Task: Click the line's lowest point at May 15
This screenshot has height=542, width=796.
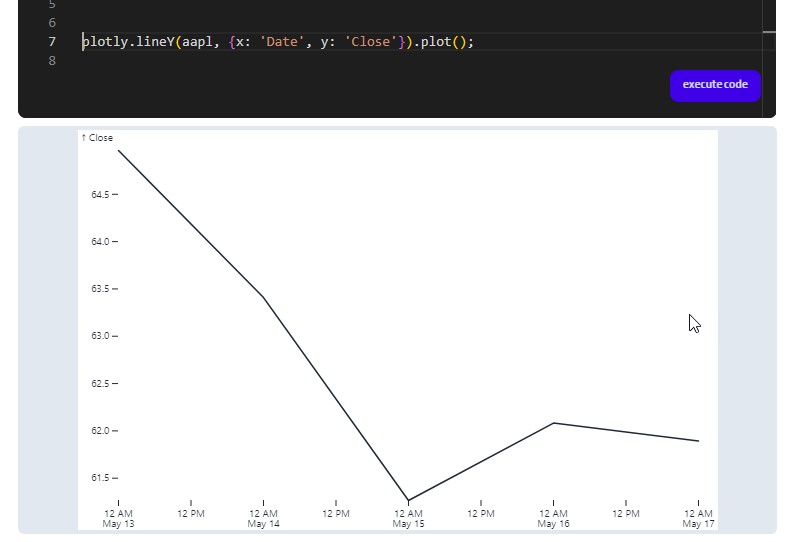Action: pyautogui.click(x=408, y=500)
